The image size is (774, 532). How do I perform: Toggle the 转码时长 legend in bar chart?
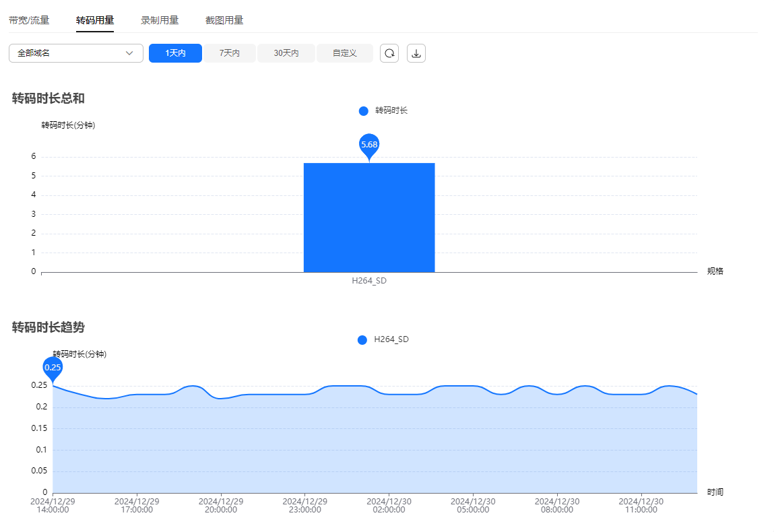[383, 110]
